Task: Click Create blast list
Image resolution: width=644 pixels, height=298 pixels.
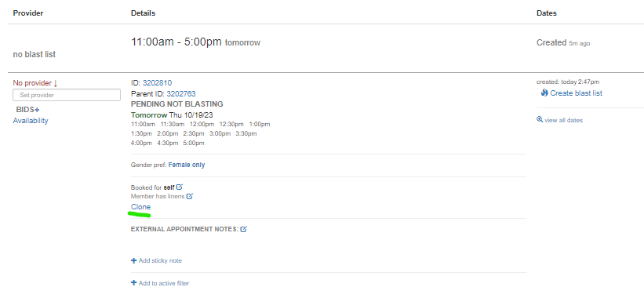Action: point(577,93)
